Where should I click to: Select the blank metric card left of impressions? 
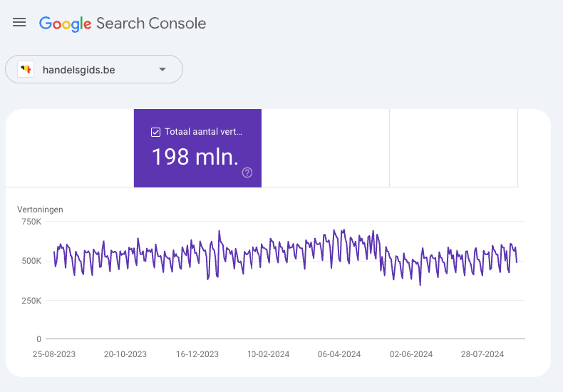click(x=70, y=148)
